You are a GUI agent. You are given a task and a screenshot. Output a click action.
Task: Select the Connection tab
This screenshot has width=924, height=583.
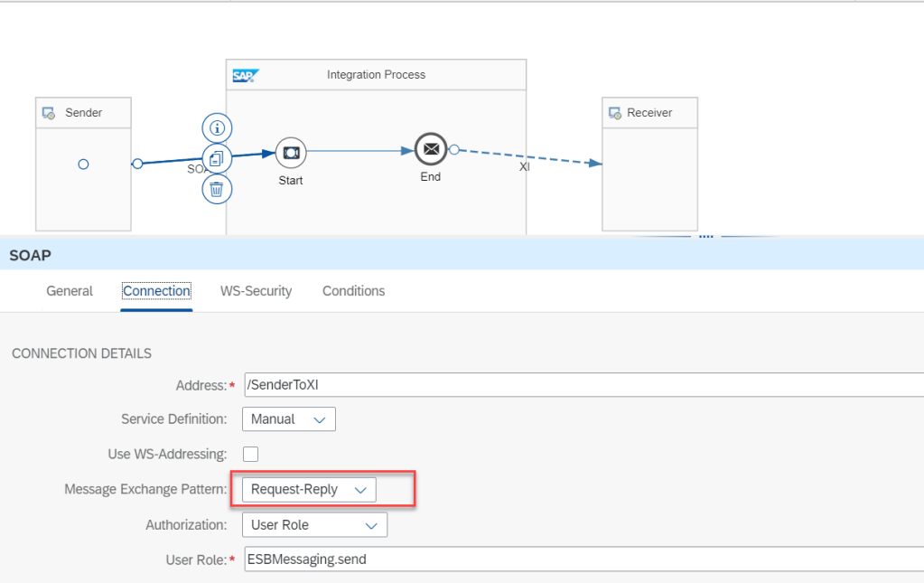tap(156, 291)
